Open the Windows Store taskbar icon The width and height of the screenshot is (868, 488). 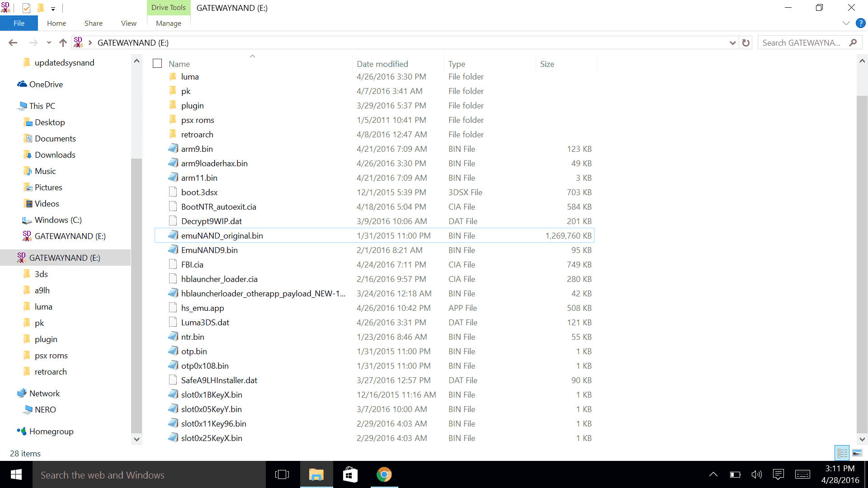point(350,474)
